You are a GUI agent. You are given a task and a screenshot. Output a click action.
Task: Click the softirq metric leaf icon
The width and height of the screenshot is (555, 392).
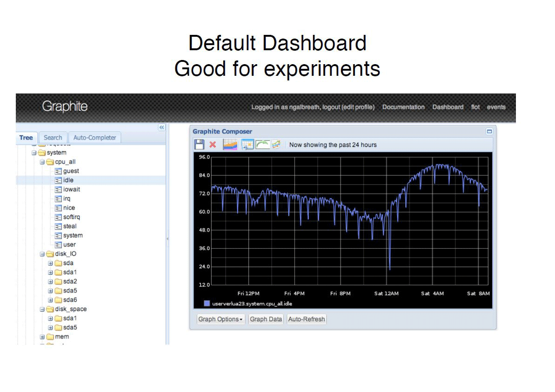pos(59,217)
